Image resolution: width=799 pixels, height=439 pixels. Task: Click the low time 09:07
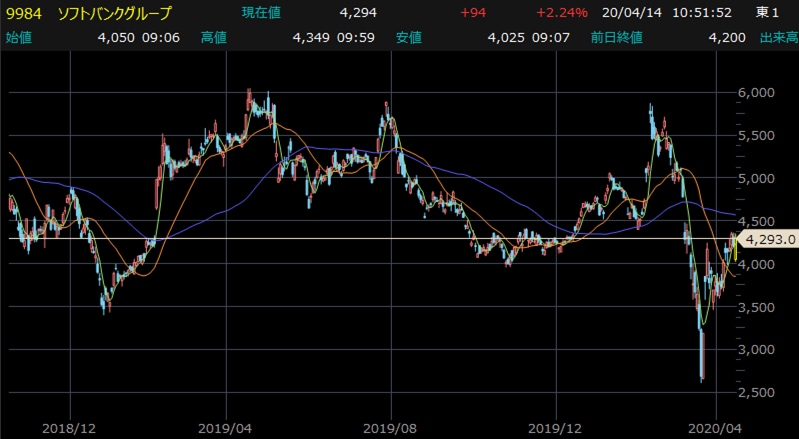tap(551, 38)
